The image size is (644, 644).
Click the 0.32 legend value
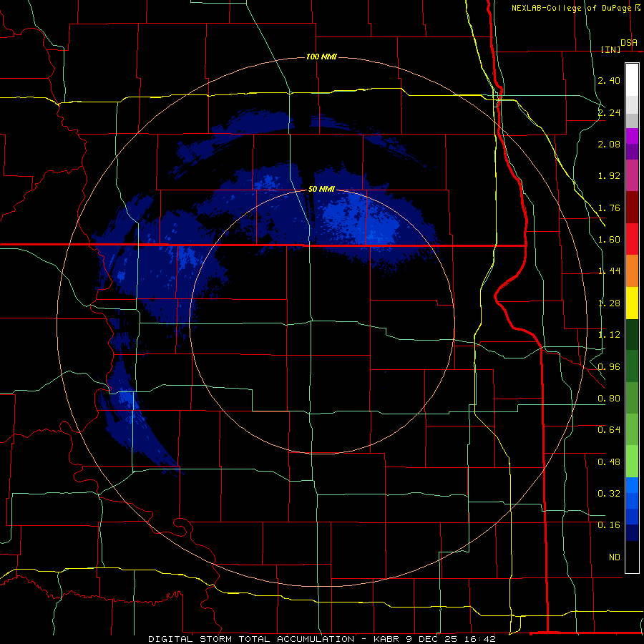tap(609, 494)
